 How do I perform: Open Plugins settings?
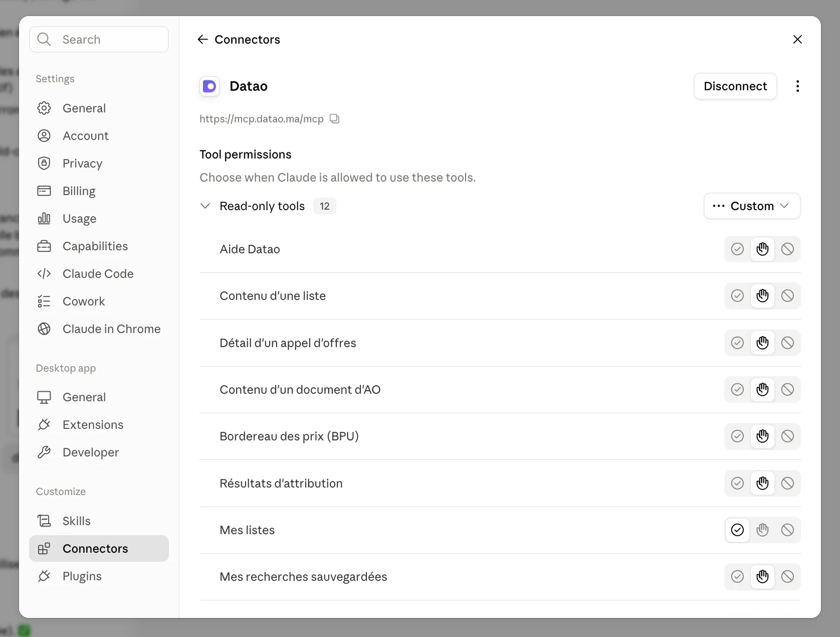[x=99, y=576]
